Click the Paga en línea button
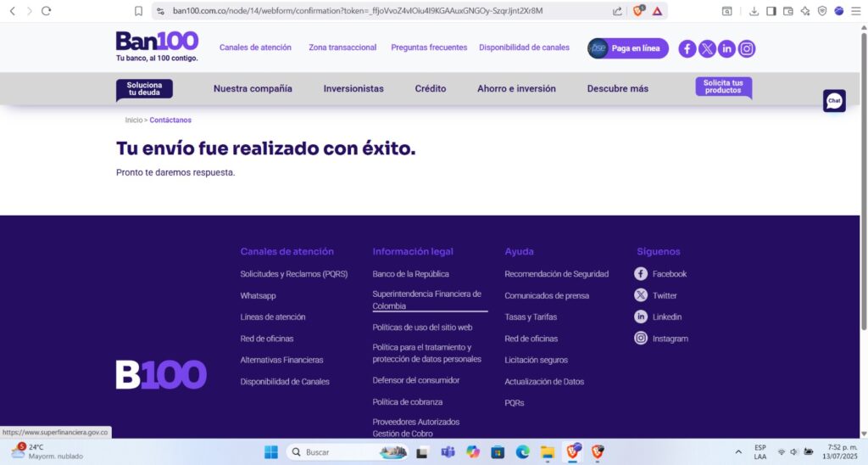This screenshot has width=868, height=465. tap(628, 48)
